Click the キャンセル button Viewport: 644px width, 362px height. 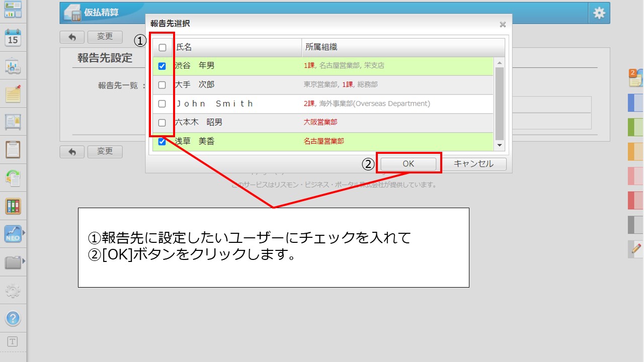pos(473,164)
